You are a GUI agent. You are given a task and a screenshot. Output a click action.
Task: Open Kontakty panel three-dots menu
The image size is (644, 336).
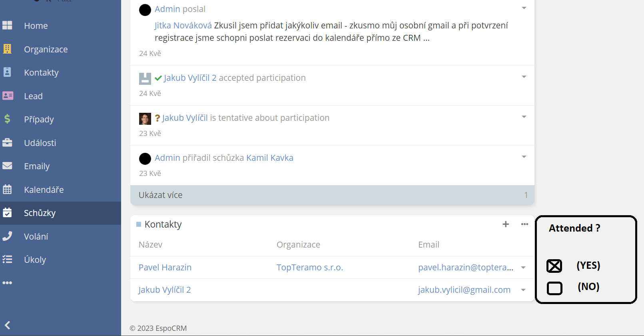(x=524, y=224)
